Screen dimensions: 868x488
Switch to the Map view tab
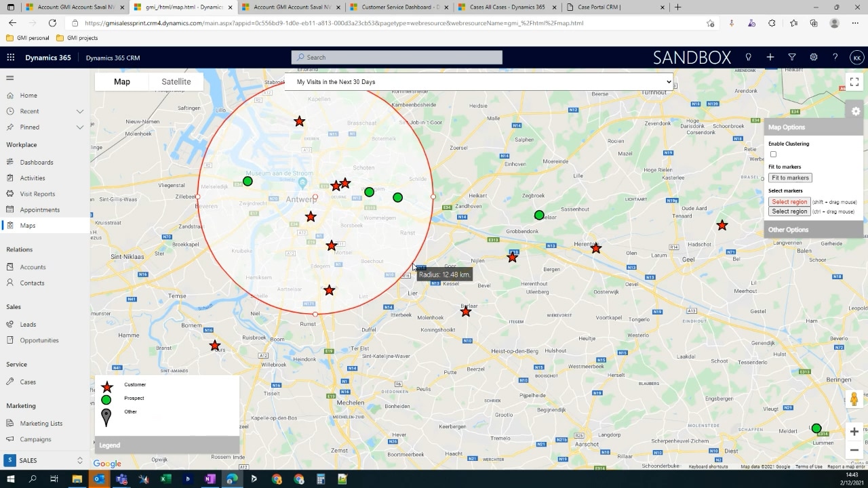[122, 82]
